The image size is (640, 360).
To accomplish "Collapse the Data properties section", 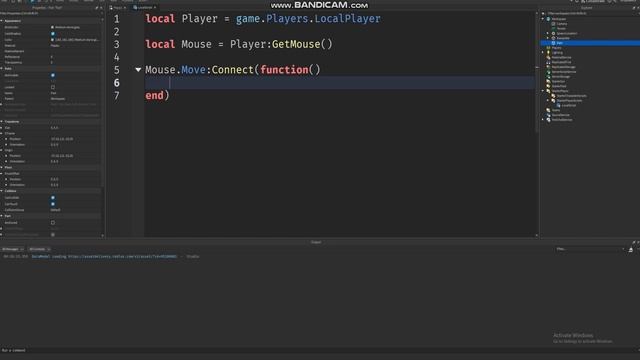I will click(x=2, y=69).
